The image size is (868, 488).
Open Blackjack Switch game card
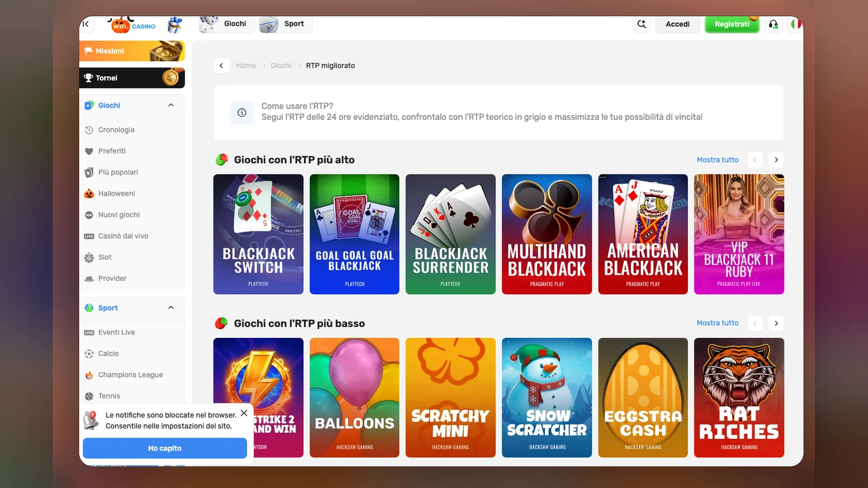(258, 234)
